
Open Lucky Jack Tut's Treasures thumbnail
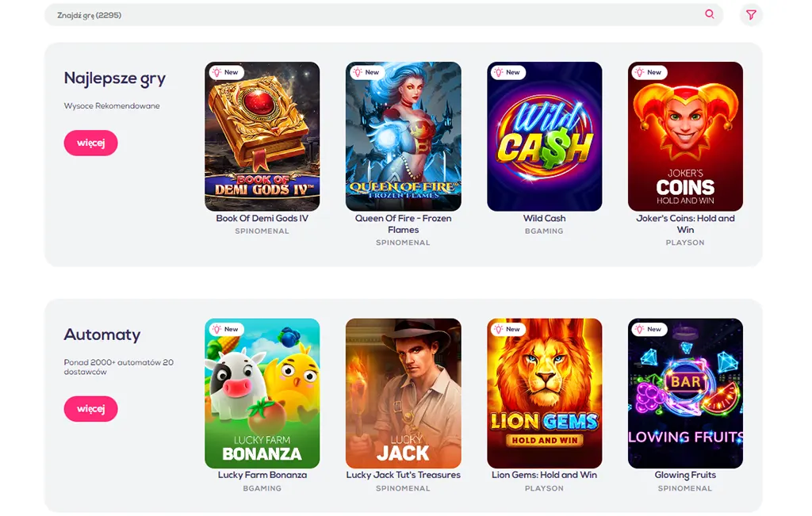[404, 393]
